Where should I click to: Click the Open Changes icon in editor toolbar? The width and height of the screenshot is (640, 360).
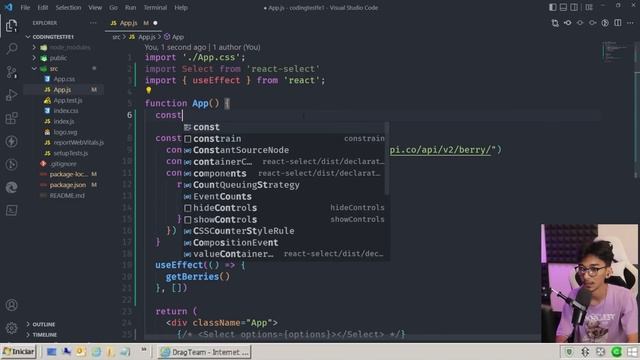coord(555,23)
